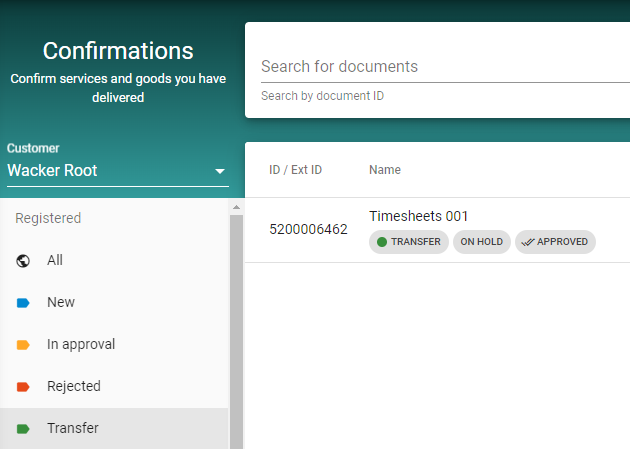Click the blue tag icon for New

click(x=24, y=302)
